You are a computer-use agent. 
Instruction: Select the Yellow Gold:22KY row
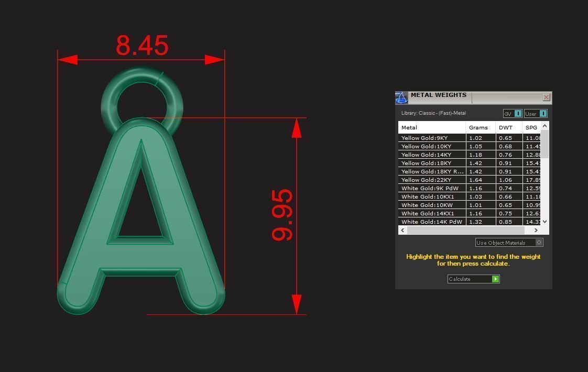469,180
